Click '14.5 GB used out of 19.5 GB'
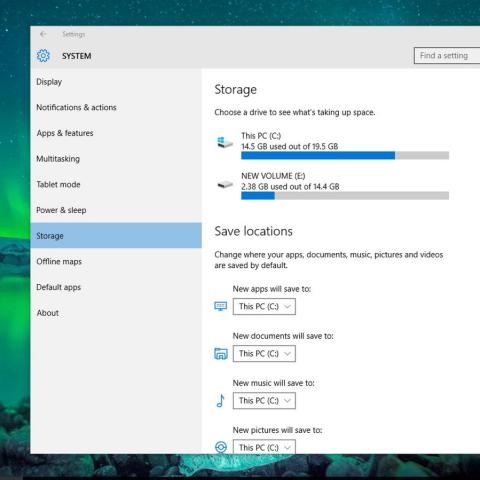 290,146
